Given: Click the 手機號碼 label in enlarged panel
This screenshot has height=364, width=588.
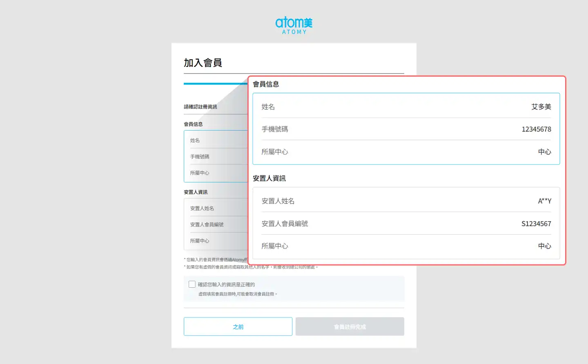Looking at the screenshot, I should pos(275,129).
